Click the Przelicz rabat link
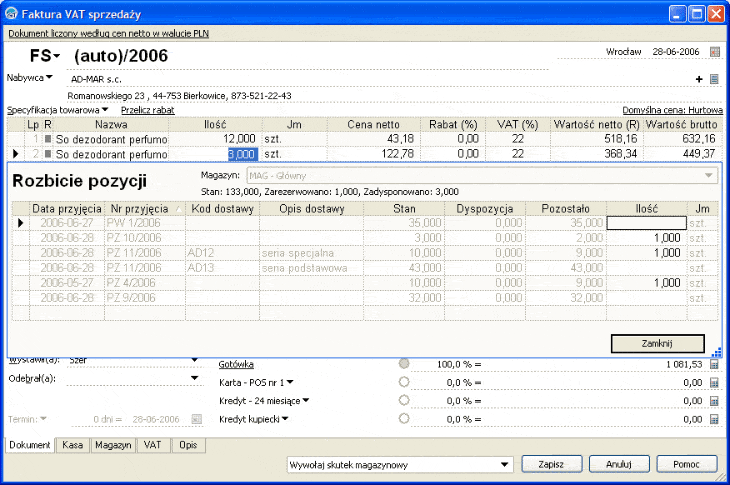Viewport: 730px width, 485px height. pos(148,110)
